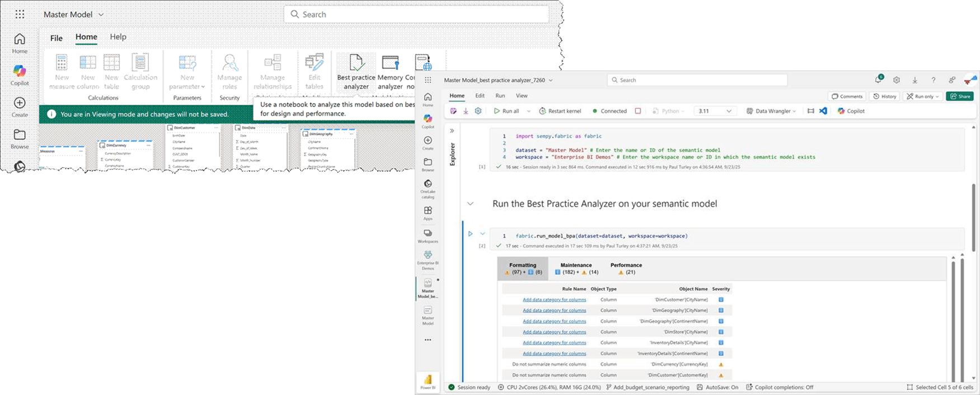
Task: Click Best practice analyzer icon in Master Model ribbon
Action: (356, 62)
